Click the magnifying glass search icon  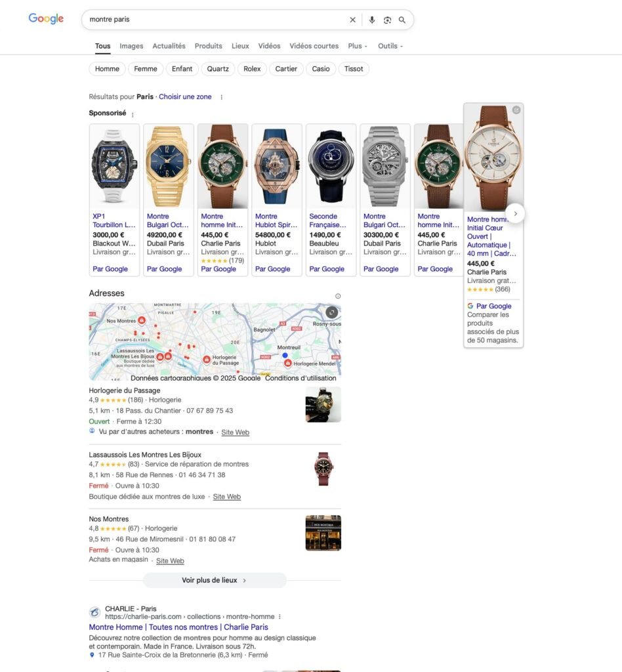(x=402, y=20)
